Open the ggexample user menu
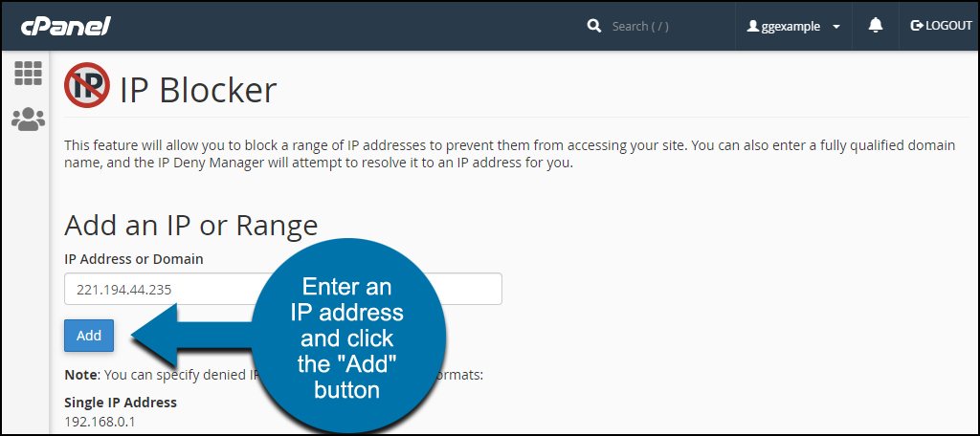The height and width of the screenshot is (436, 980). tap(793, 26)
